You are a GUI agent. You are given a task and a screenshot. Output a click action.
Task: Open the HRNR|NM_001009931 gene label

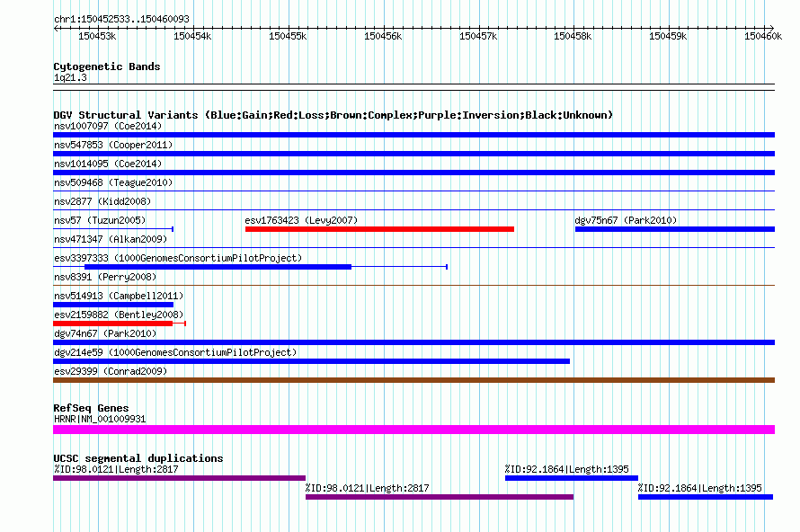[x=97, y=419]
